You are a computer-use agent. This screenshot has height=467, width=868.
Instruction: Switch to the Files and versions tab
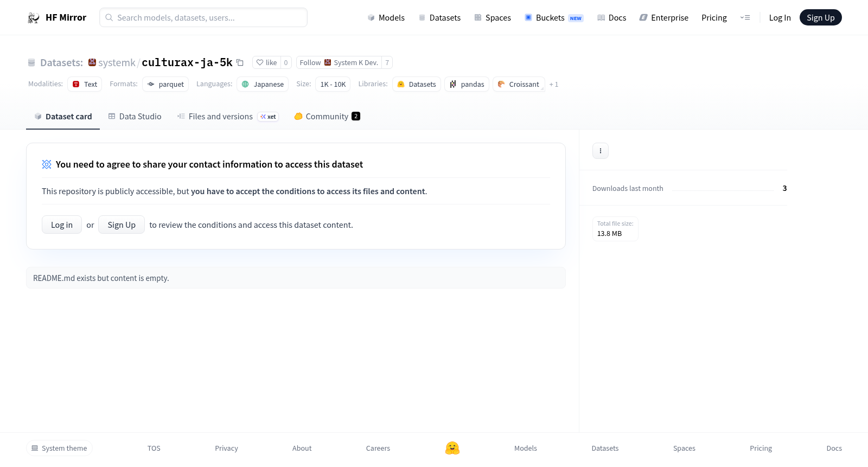pos(228,116)
